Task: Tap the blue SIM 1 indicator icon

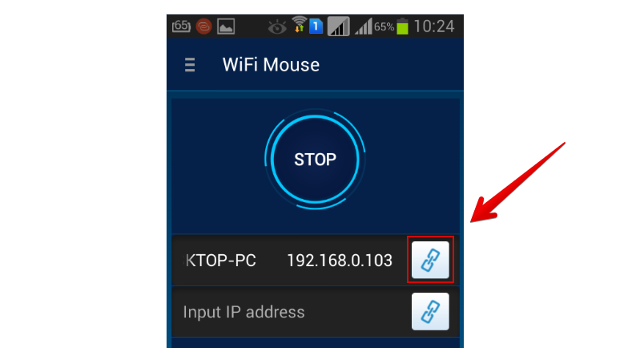Action: (x=316, y=26)
